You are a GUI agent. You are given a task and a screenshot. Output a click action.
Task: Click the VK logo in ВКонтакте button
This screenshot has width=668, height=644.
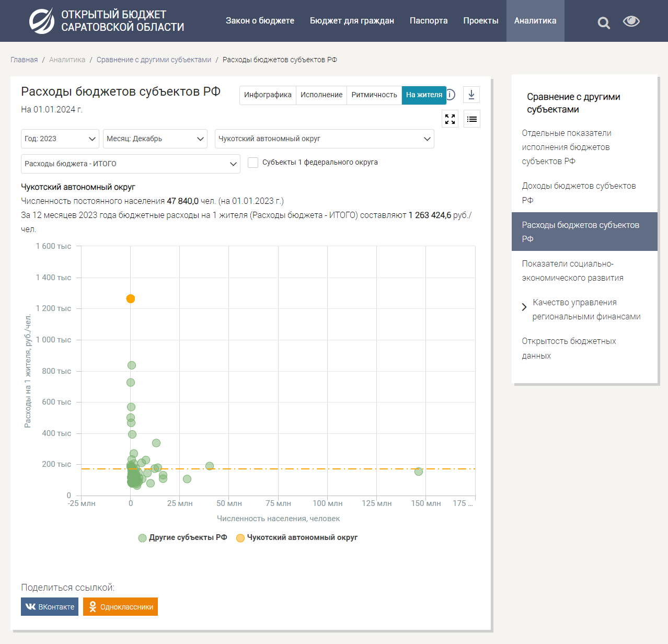31,607
